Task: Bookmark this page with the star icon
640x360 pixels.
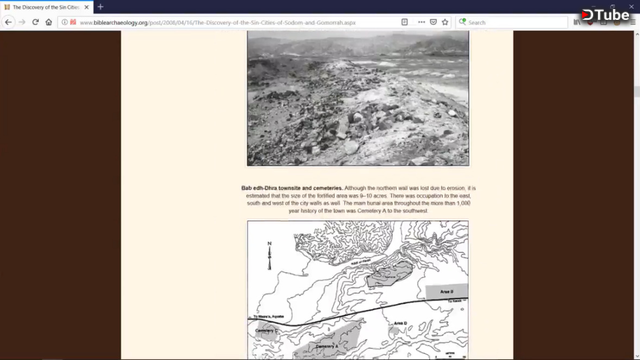Action: click(x=445, y=22)
